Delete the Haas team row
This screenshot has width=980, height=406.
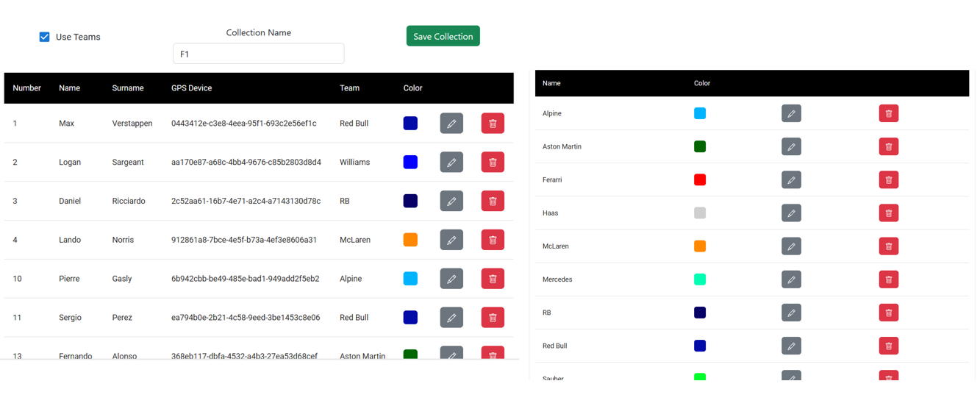point(888,213)
